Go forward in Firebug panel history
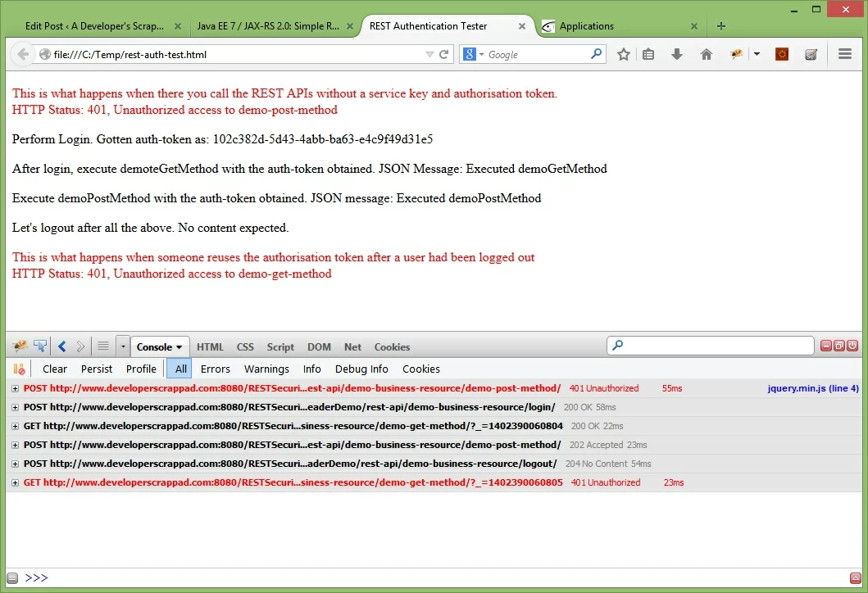Image resolution: width=868 pixels, height=593 pixels. click(80, 346)
